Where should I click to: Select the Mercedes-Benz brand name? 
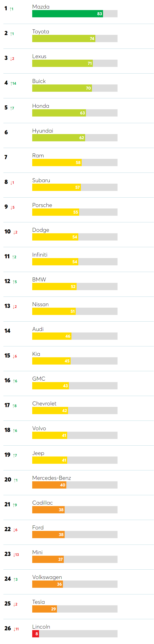[x=51, y=478]
